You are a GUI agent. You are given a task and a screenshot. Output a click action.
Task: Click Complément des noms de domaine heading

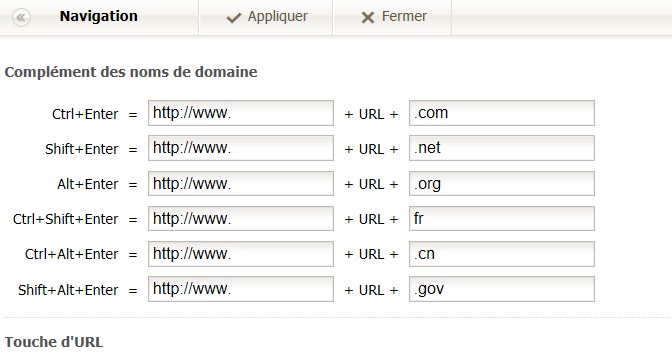pos(131,72)
